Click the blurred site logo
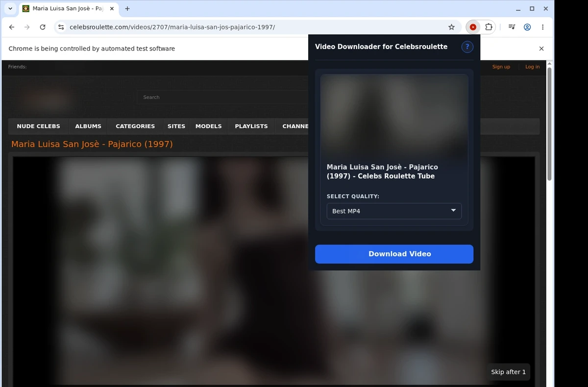Viewport: 588px width, 387px height. click(47, 100)
